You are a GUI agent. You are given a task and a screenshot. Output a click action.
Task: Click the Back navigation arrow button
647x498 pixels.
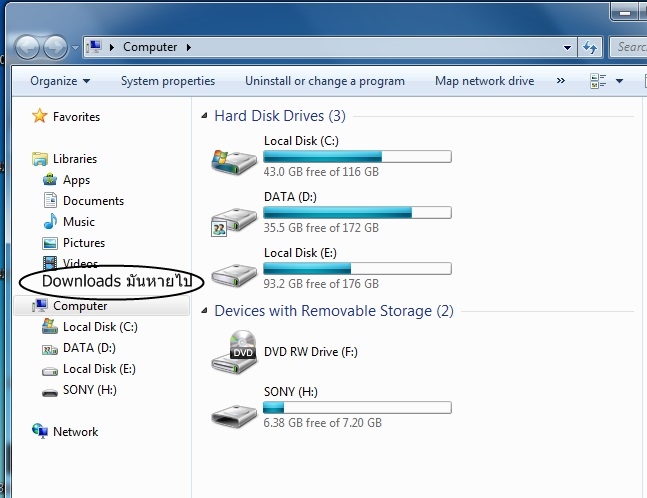pyautogui.click(x=27, y=47)
